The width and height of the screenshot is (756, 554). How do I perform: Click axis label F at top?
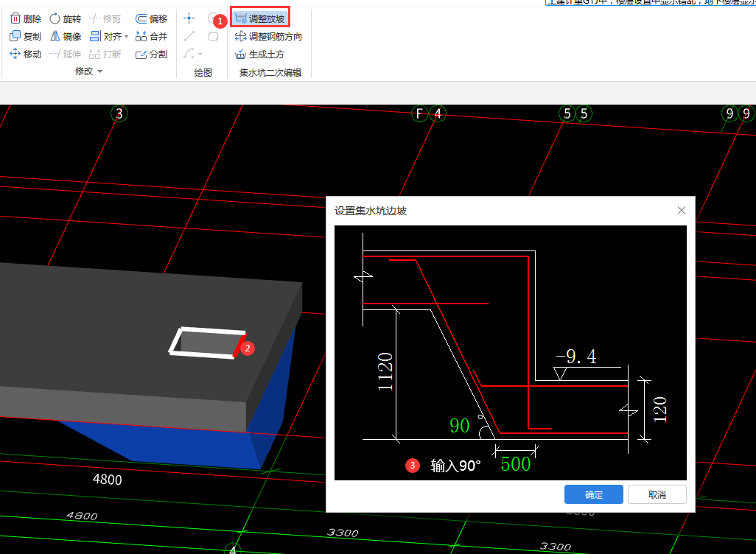tap(419, 113)
